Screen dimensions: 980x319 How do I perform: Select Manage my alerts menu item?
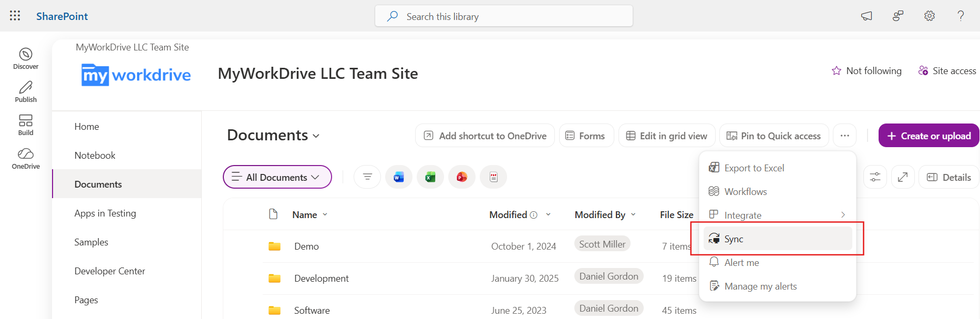[778, 286]
